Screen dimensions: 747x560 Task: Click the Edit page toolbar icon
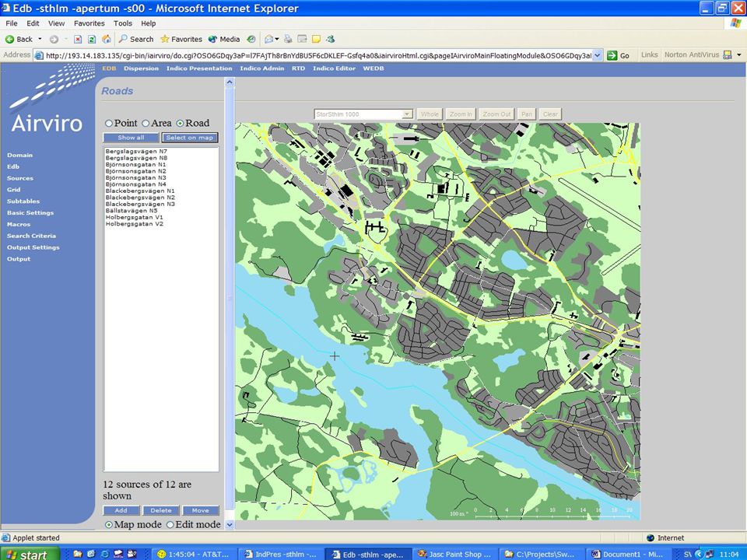302,39
